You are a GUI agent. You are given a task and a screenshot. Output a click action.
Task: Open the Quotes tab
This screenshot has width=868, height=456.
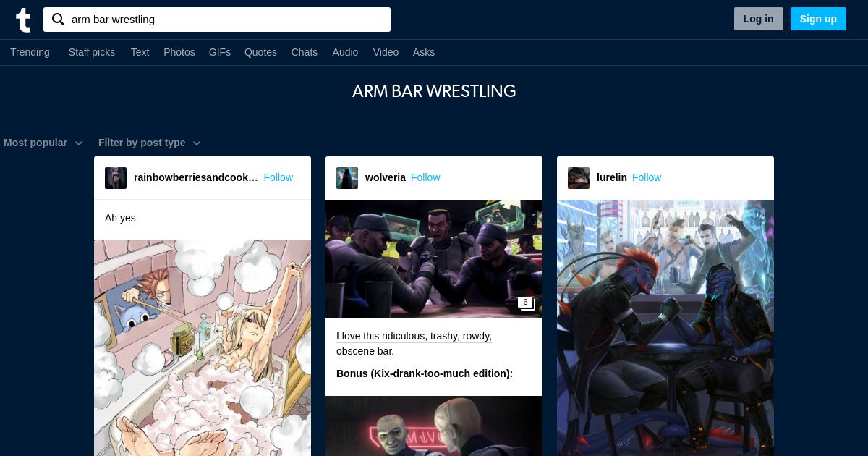(260, 52)
